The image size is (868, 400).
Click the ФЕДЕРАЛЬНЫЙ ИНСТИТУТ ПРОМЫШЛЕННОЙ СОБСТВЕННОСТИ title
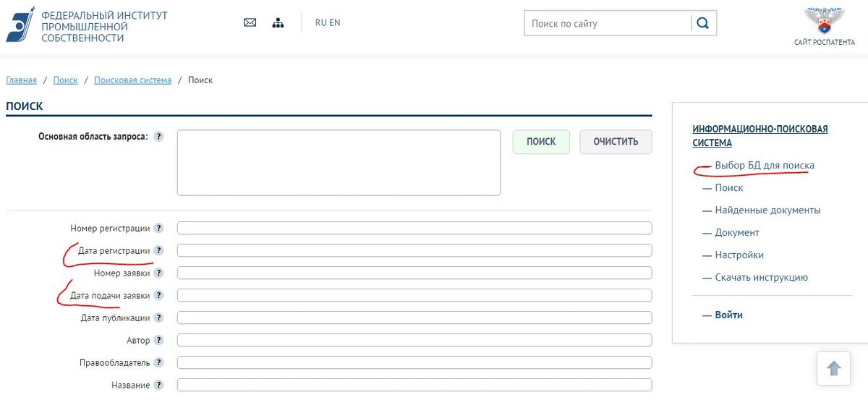coord(104,27)
